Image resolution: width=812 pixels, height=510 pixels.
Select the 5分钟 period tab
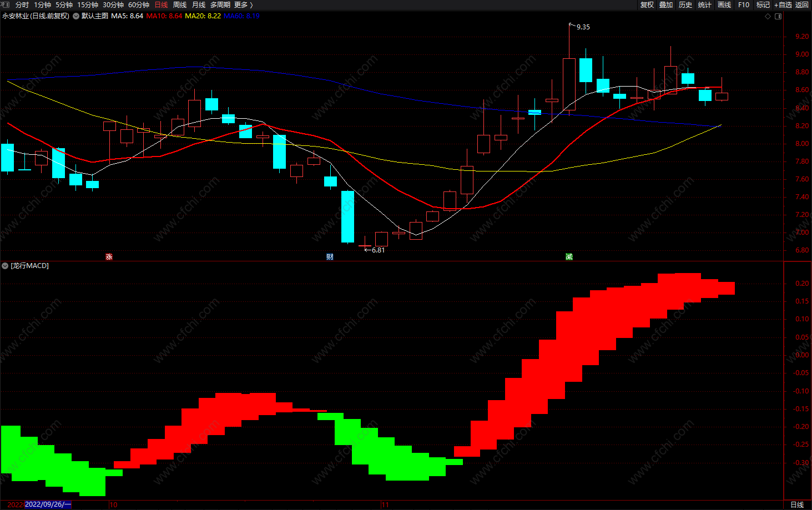pyautogui.click(x=64, y=4)
